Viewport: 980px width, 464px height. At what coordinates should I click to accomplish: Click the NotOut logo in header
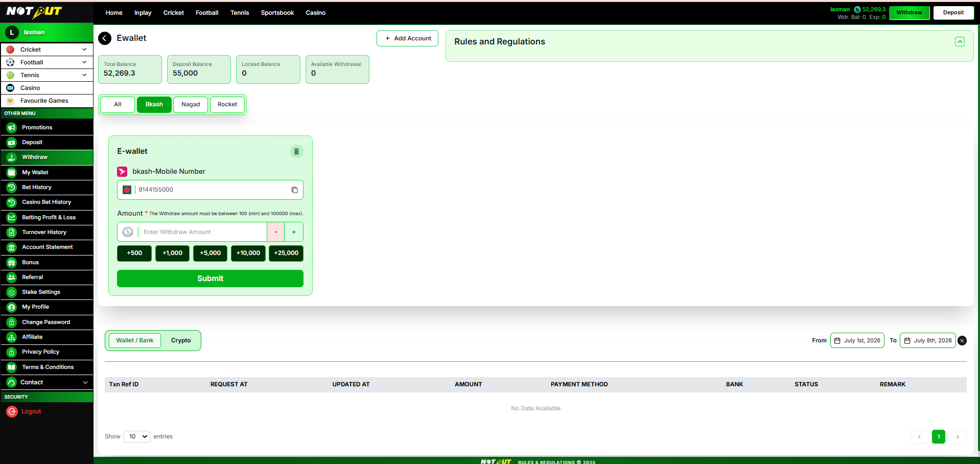point(34,12)
